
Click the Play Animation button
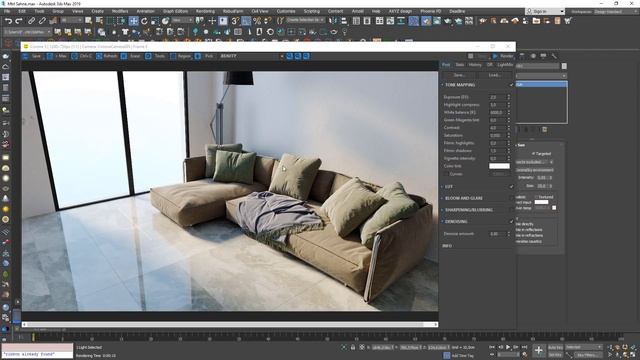pos(508,347)
